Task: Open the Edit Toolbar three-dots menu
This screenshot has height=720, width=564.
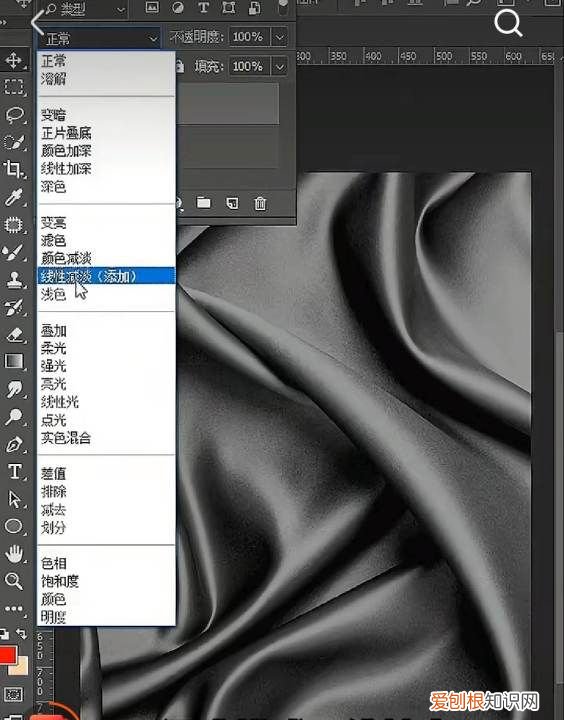Action: coord(13,609)
